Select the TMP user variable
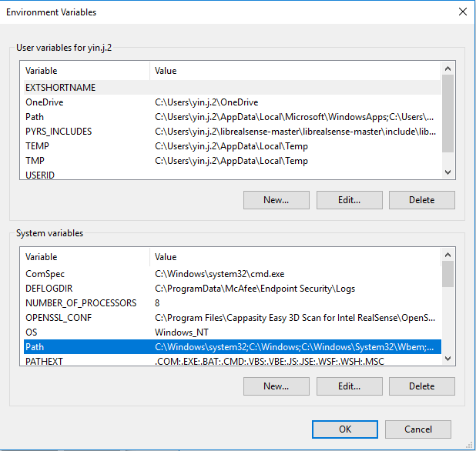 point(233,160)
